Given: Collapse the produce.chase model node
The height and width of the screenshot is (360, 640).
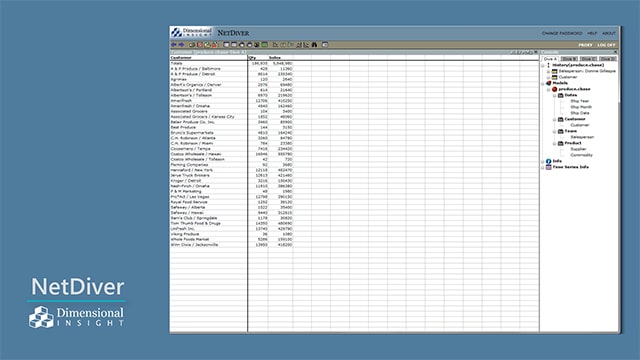Looking at the screenshot, I should (x=549, y=89).
